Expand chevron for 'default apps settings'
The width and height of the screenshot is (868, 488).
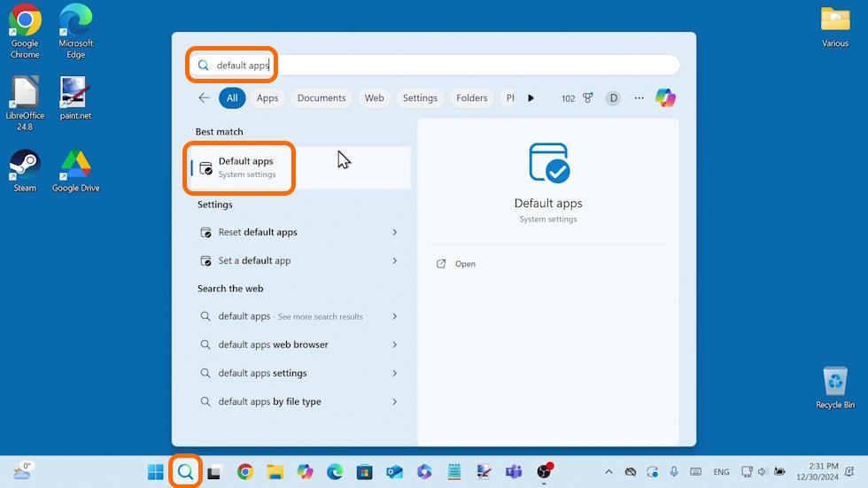coord(395,373)
